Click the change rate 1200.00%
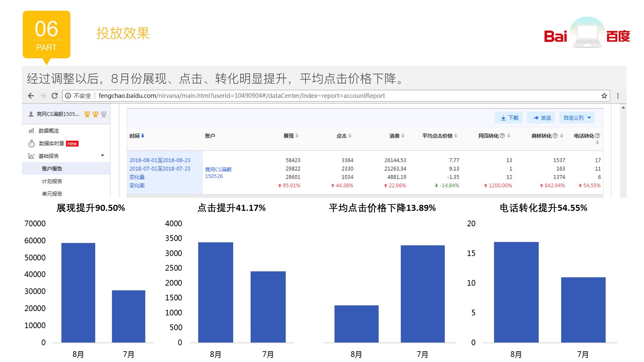Screen dimensions: 644x362 pos(498,185)
